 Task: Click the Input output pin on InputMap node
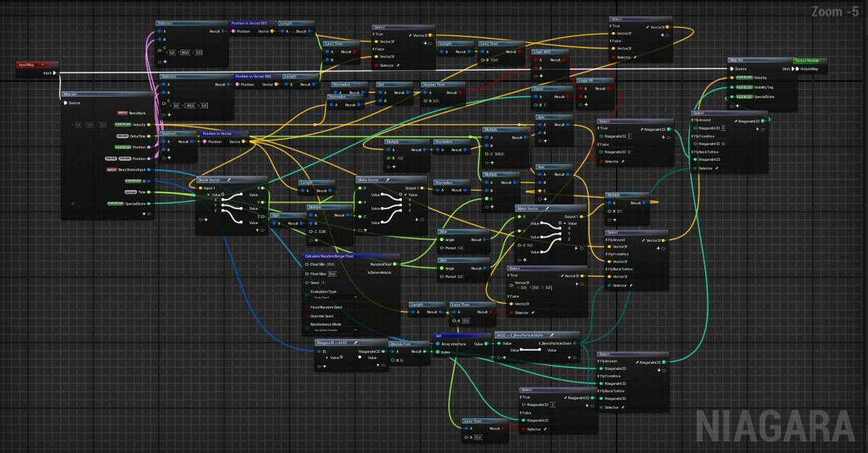[55, 73]
